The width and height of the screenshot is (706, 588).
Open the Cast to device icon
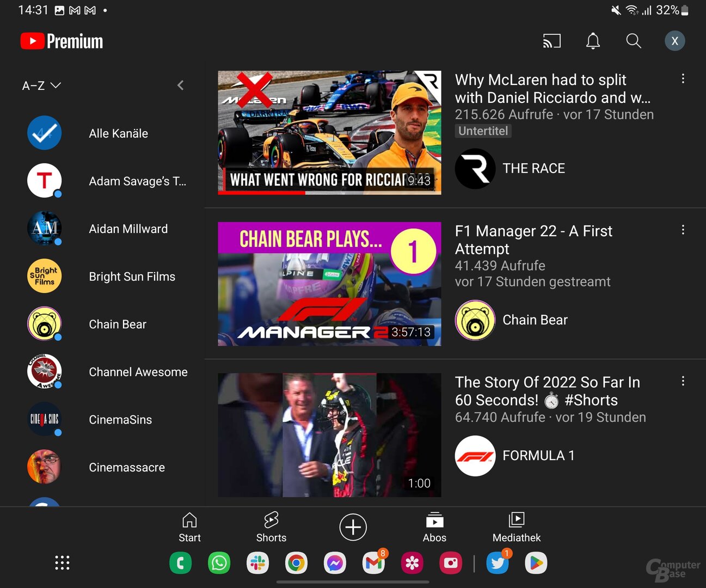551,41
